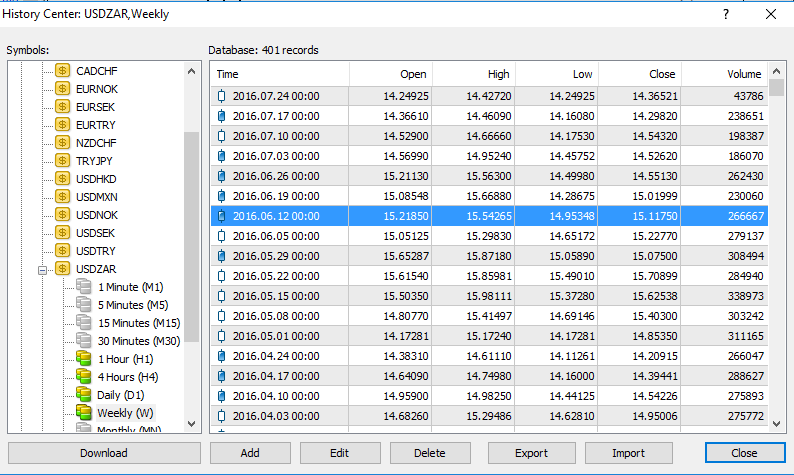Select the 2016.04.24 00:00 record
Viewport: 794px width, 475px height.
489,356
